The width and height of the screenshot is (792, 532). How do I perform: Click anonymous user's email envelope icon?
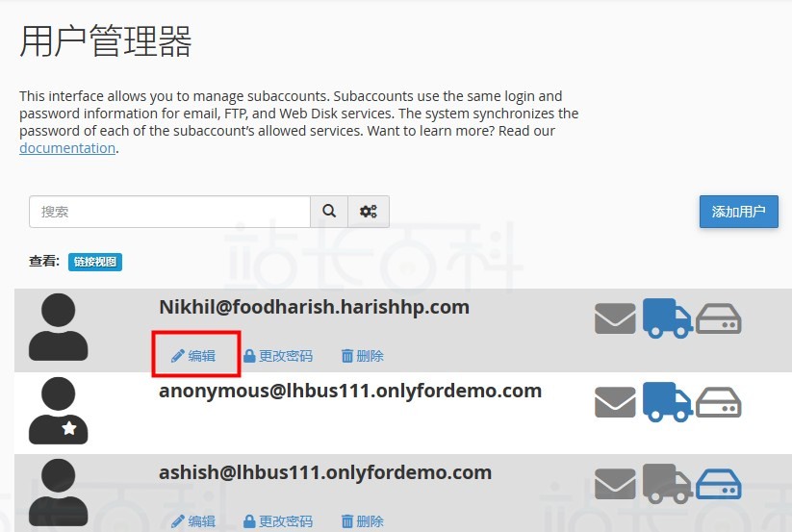[615, 402]
